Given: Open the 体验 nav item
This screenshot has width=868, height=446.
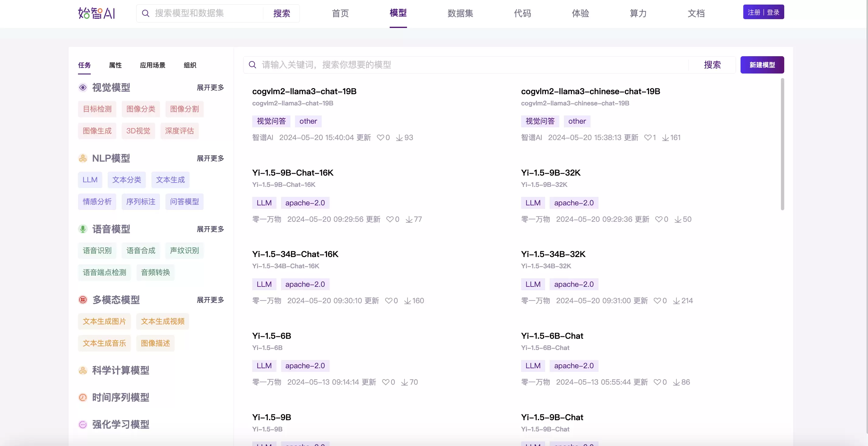Looking at the screenshot, I should click(581, 13).
